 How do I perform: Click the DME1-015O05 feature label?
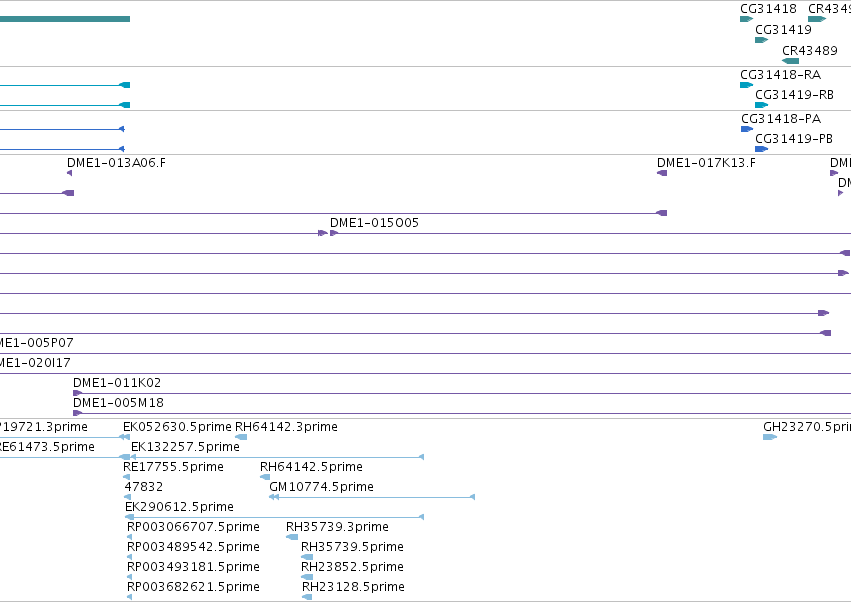pos(374,223)
